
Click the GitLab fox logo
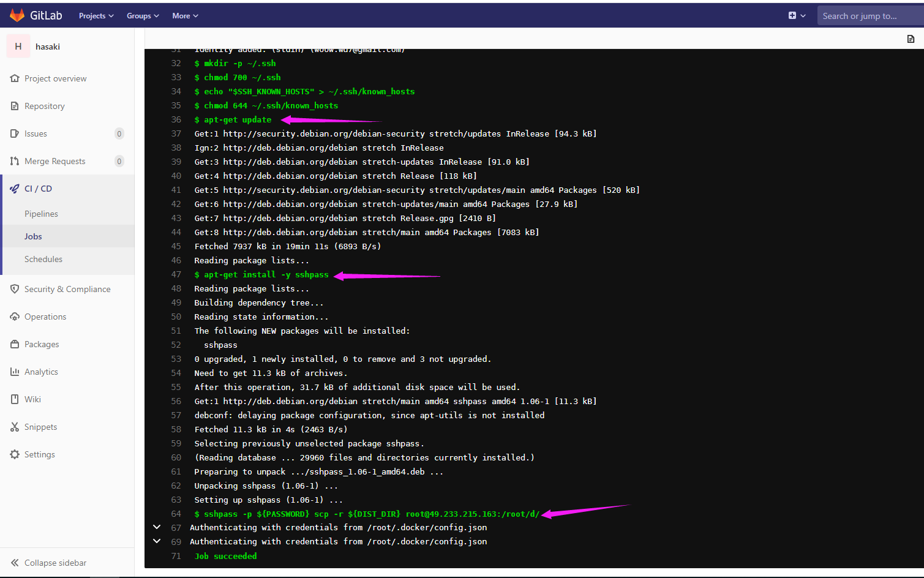17,15
